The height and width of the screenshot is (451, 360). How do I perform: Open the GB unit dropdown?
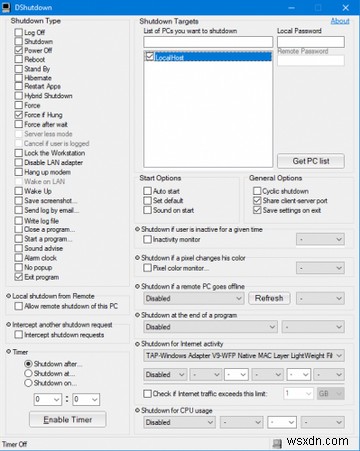coord(330,394)
